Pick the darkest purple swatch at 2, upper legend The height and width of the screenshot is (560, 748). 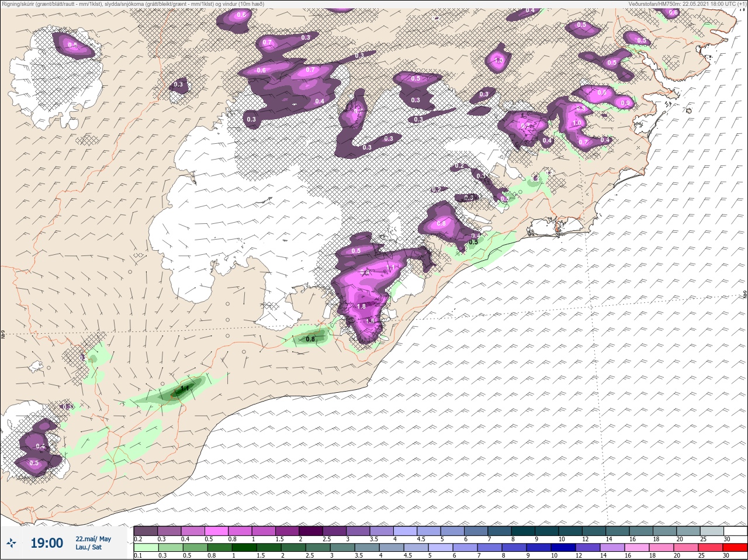pyautogui.click(x=311, y=531)
